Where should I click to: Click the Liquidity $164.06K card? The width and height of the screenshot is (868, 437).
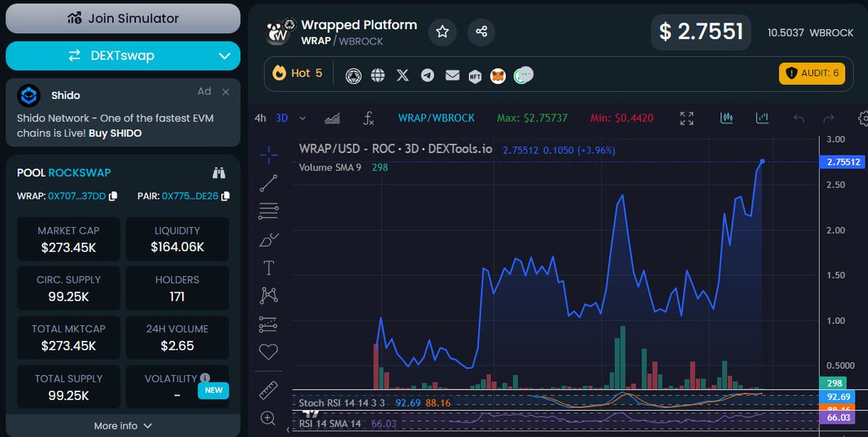click(177, 239)
